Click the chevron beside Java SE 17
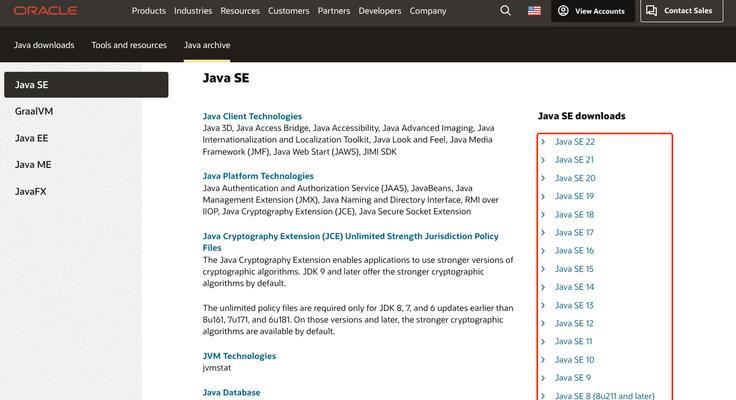736x400 pixels. point(543,232)
